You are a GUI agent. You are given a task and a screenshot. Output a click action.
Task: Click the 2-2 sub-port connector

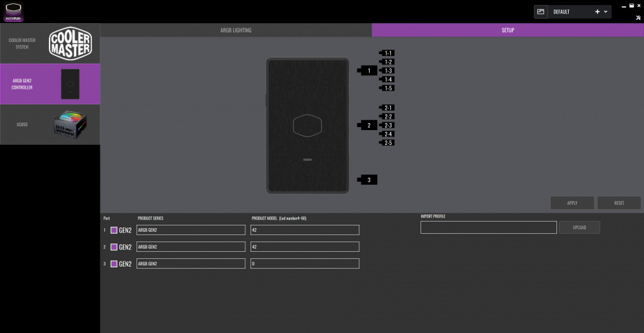click(x=387, y=116)
